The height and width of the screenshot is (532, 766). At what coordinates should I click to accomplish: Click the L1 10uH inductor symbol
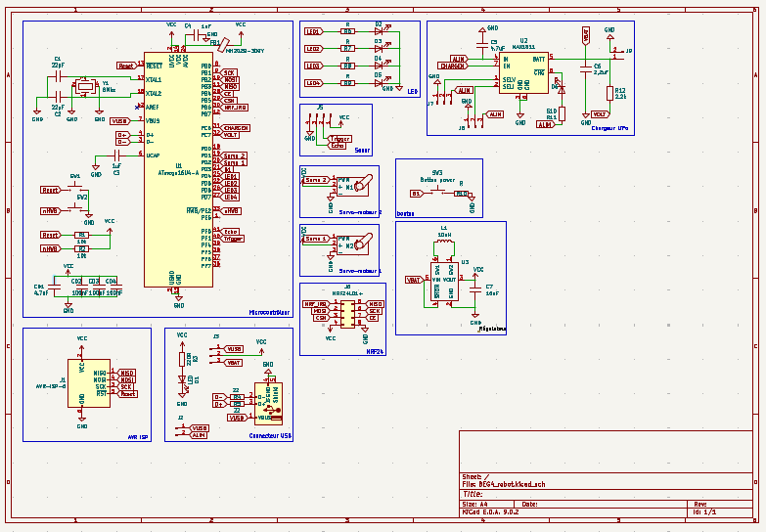444,243
